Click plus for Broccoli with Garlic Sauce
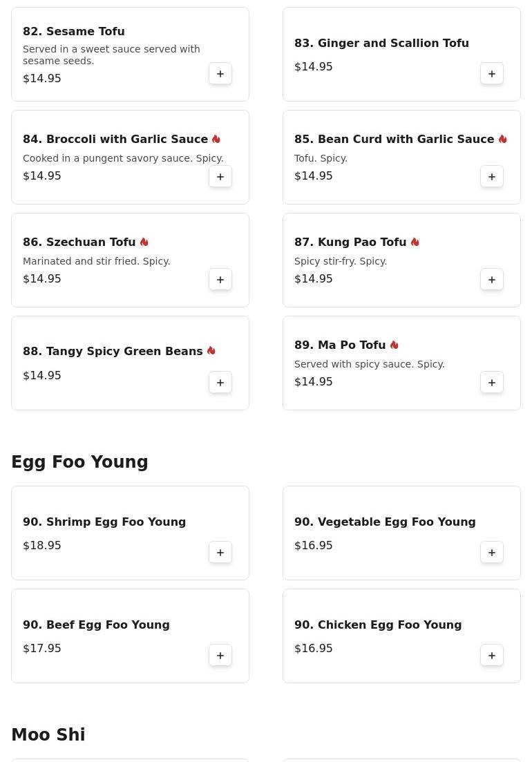 [x=220, y=177]
